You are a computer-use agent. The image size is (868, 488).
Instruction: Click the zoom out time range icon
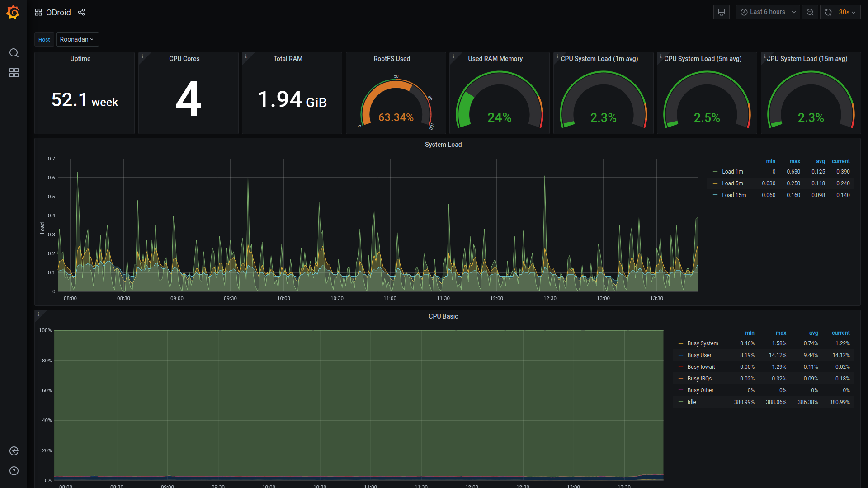click(810, 12)
